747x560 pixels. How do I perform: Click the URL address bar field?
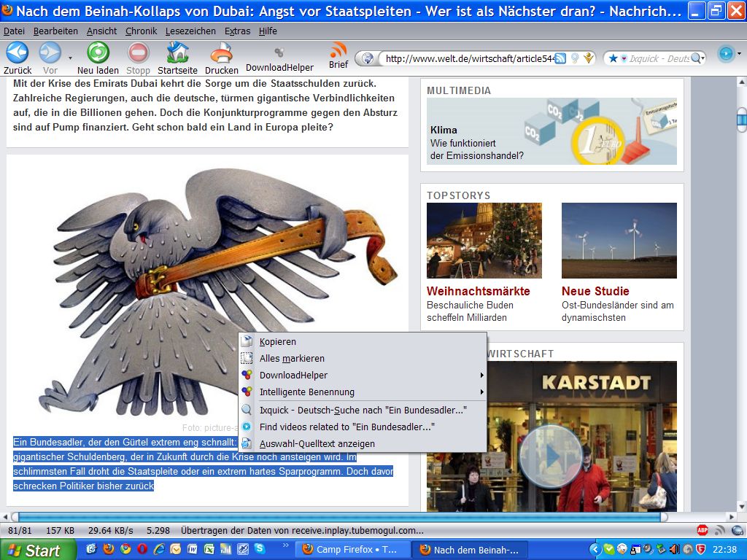[x=467, y=58]
